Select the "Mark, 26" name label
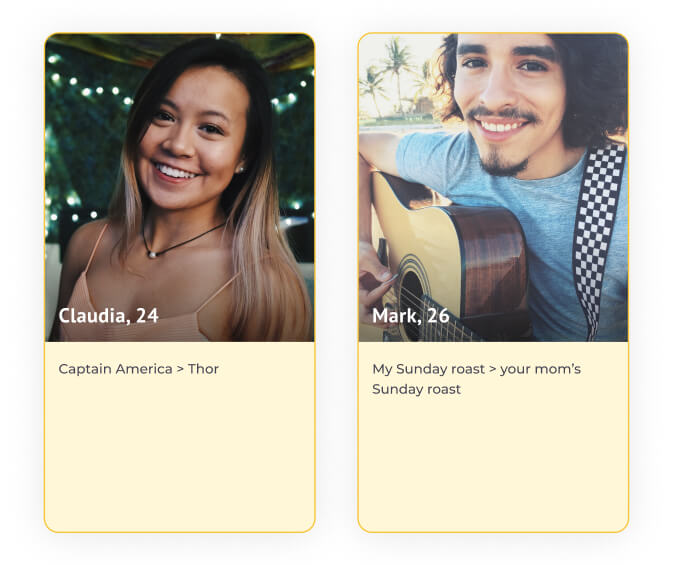The image size is (673, 565). pos(411,316)
